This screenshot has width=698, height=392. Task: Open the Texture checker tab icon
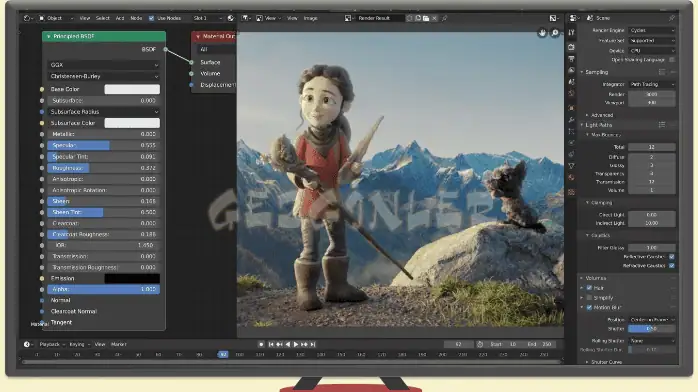pos(572,192)
